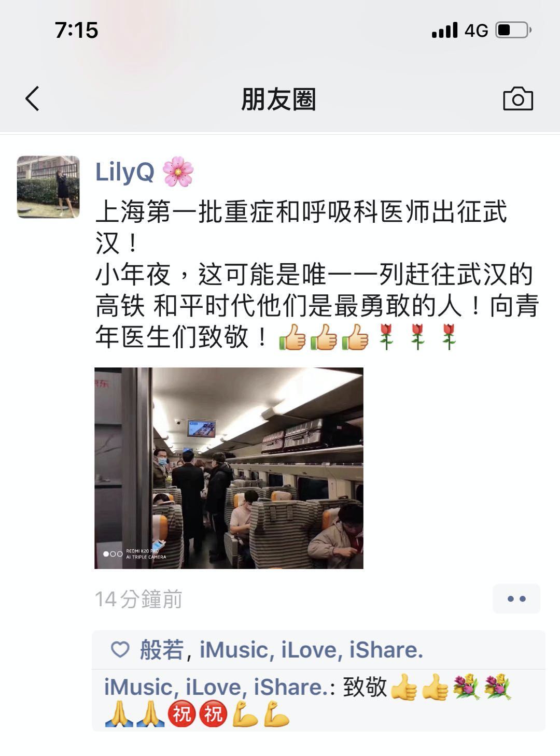Viewport: 560px width, 756px height.
Task: Tap the 4G network indicator
Action: coord(476,31)
